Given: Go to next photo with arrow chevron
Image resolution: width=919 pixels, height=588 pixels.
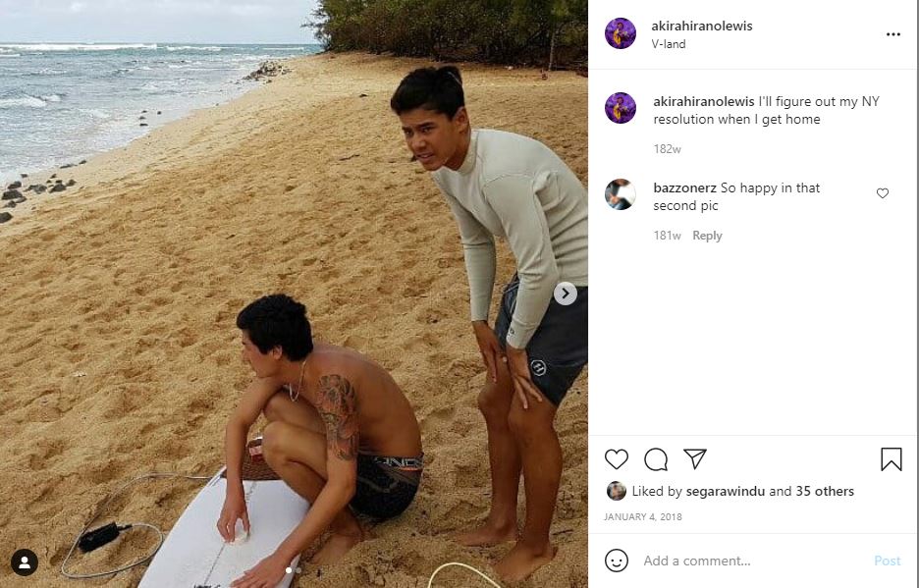Looking at the screenshot, I should tap(565, 294).
